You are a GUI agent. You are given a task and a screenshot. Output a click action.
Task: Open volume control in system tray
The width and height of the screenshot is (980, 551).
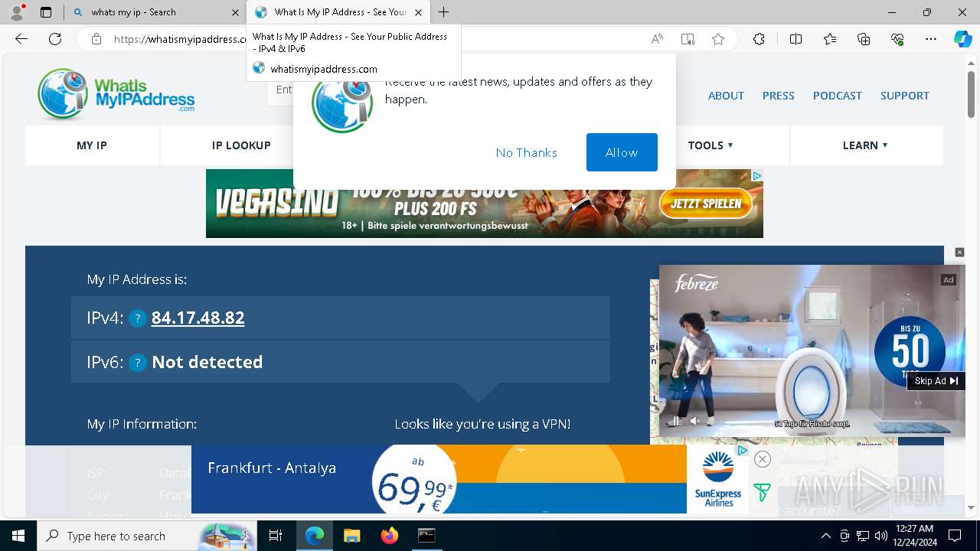[881, 536]
